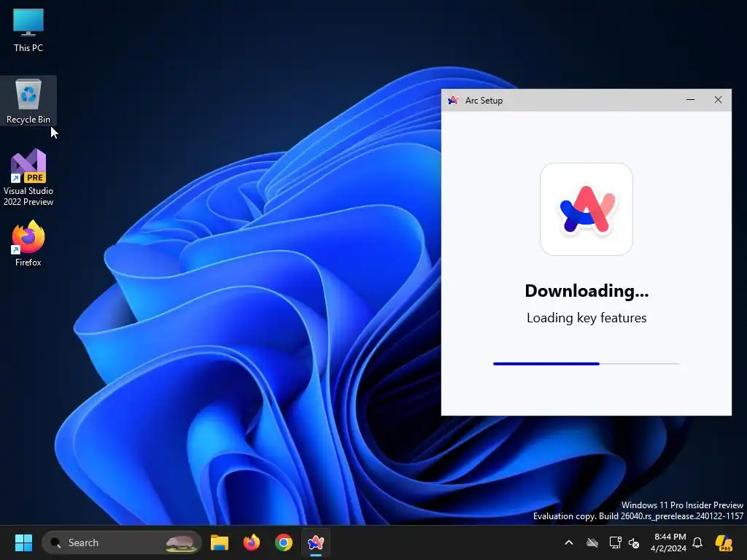
Task: Open the notifications bell
Action: [697, 542]
